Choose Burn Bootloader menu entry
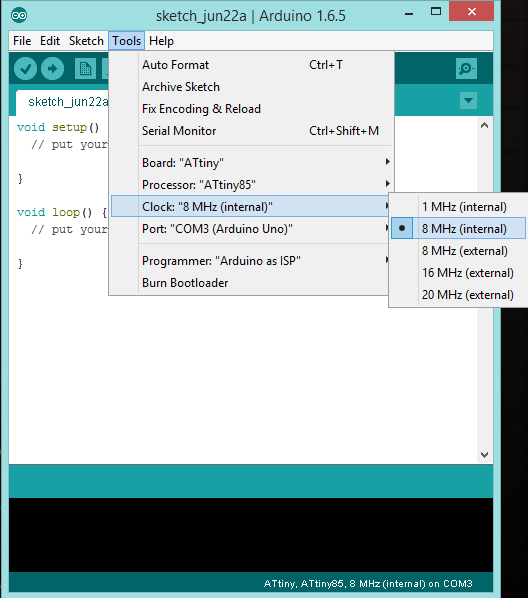The image size is (528, 598). coord(250,283)
